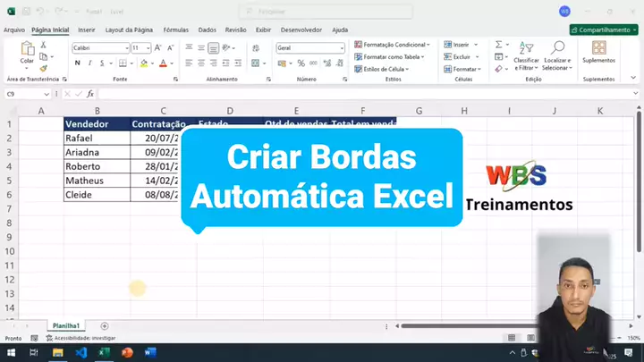Image resolution: width=644 pixels, height=362 pixels.
Task: Open the Geral number format dropdown
Action: 342,48
